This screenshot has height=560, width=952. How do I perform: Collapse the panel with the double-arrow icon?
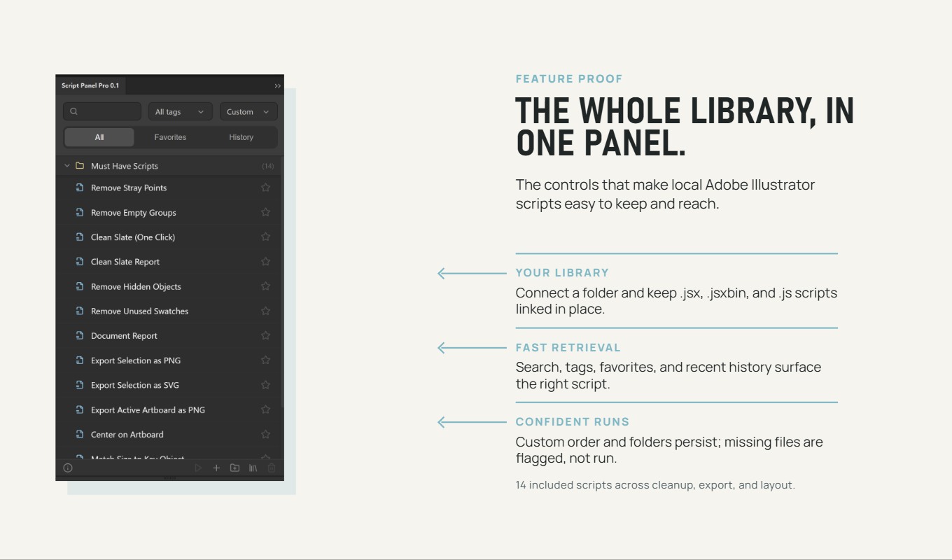[277, 86]
